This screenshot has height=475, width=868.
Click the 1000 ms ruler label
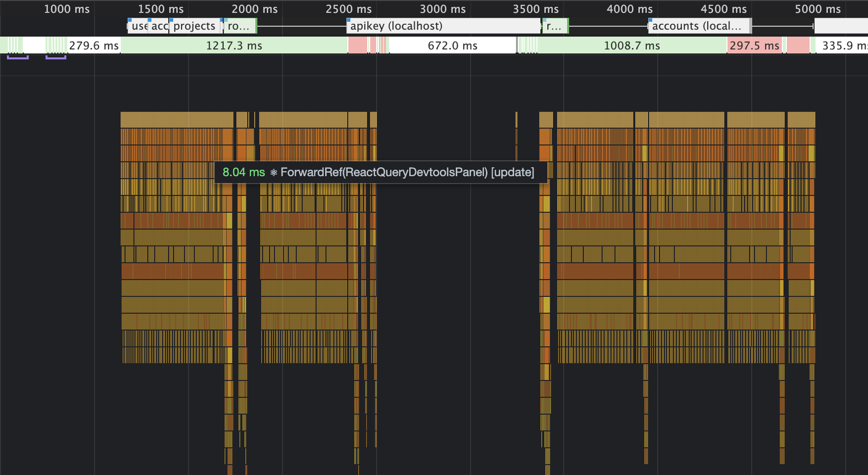coord(67,9)
